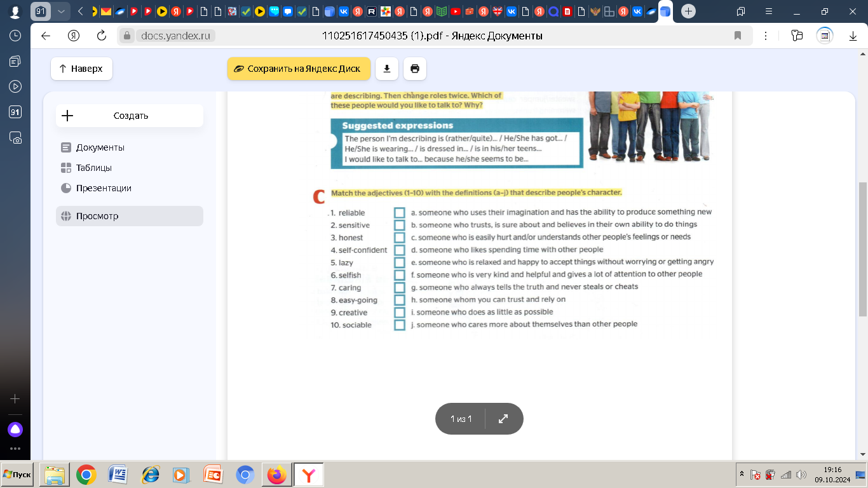
Task: Switch to the UK flag tab
Action: coord(498,11)
